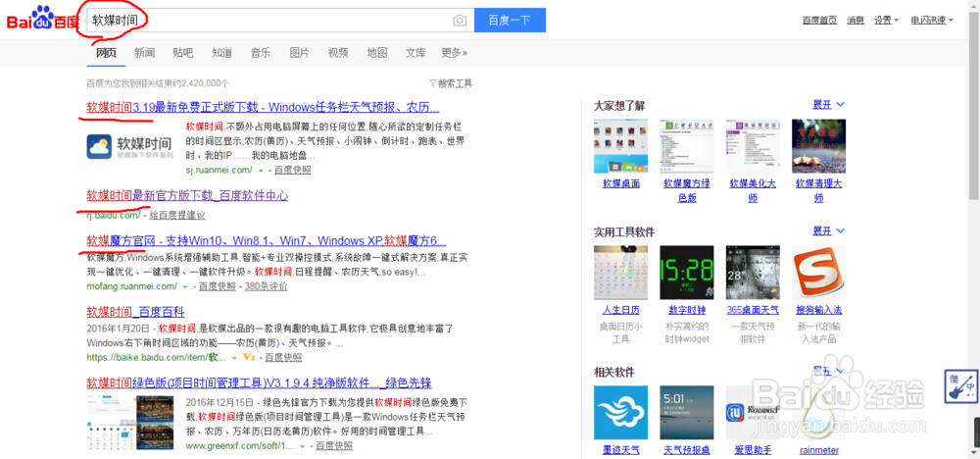
Task: Switch to the 视频 tab
Action: click(338, 53)
